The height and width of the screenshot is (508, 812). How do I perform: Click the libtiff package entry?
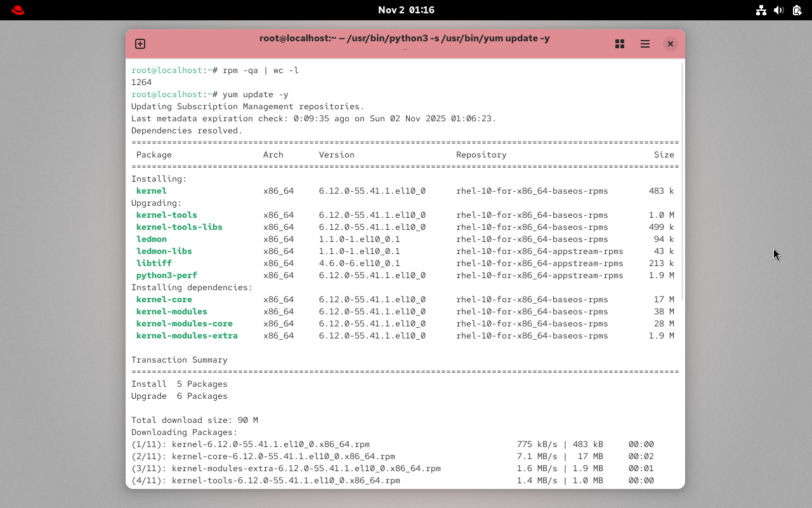point(154,263)
